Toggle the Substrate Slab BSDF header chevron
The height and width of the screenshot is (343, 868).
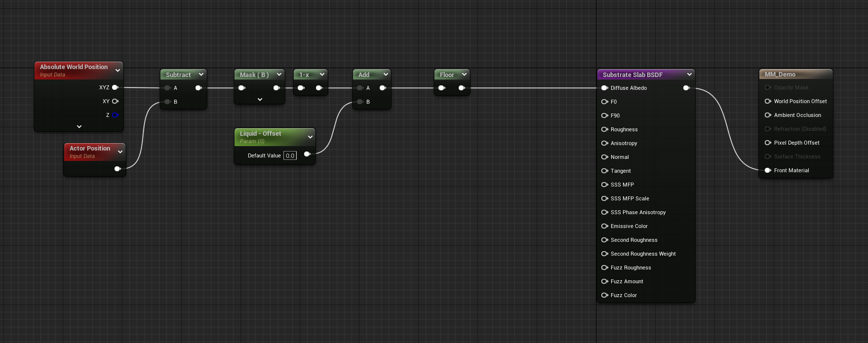(689, 75)
